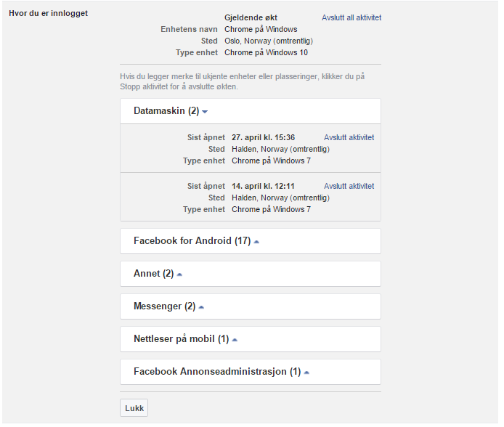Screen dimensions: 504x427
Task: Select the Annet (2) header
Action: point(251,274)
